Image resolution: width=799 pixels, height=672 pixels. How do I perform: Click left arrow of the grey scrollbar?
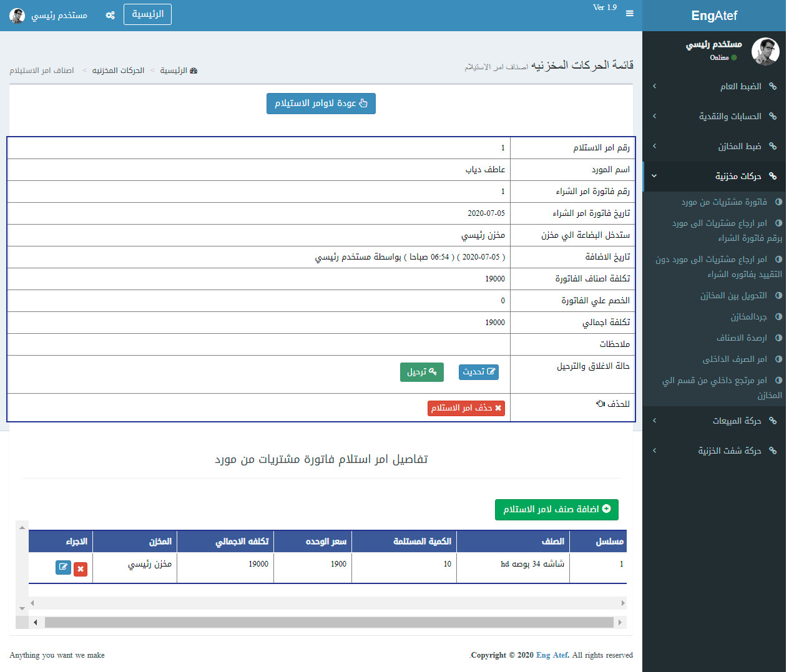coord(36,623)
